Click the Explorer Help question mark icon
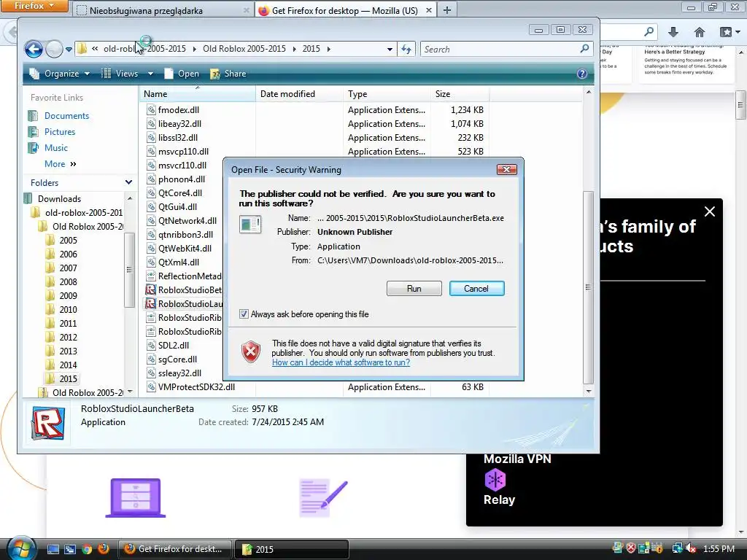 581,74
